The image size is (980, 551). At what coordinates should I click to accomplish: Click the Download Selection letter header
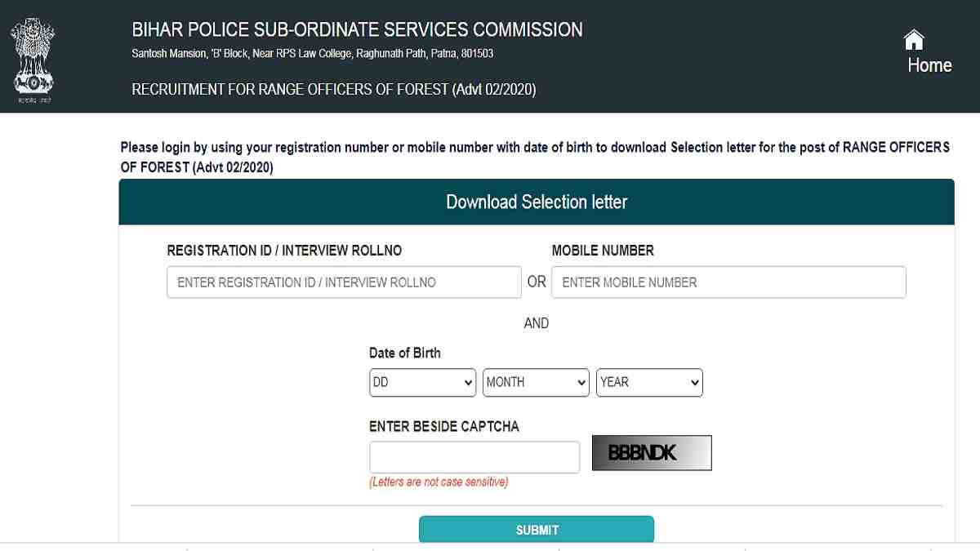[x=537, y=202]
